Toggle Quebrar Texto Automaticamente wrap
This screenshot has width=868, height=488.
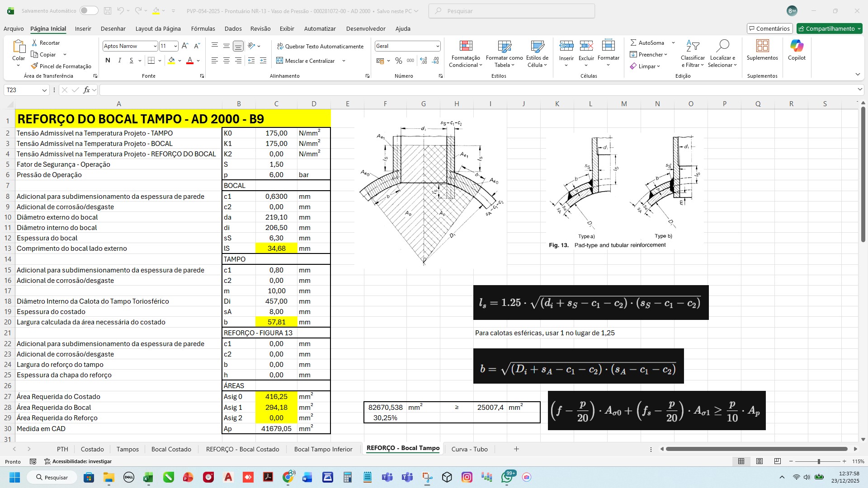[320, 46]
